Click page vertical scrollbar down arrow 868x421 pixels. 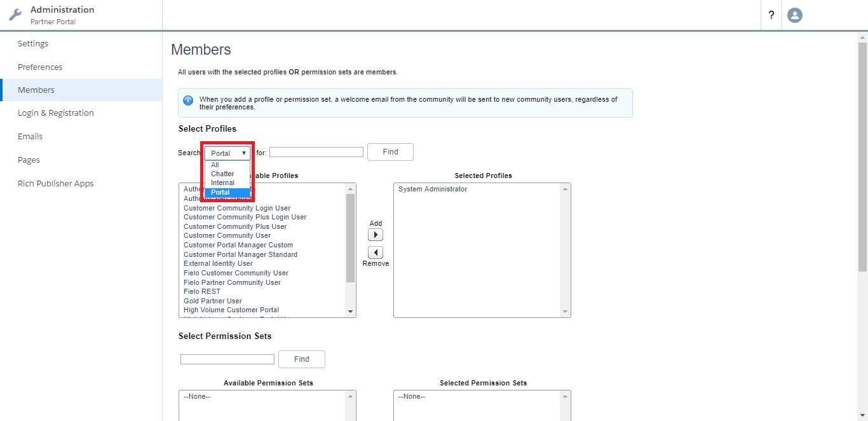pos(862,415)
